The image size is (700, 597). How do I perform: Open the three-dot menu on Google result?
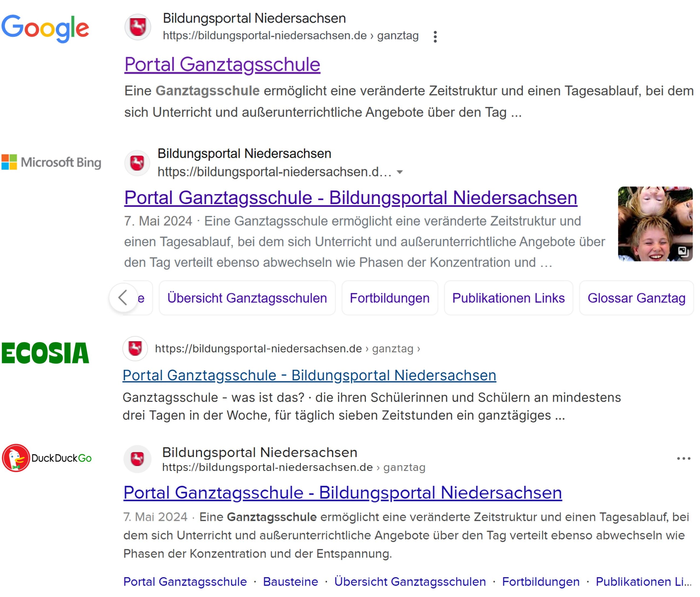(x=435, y=36)
